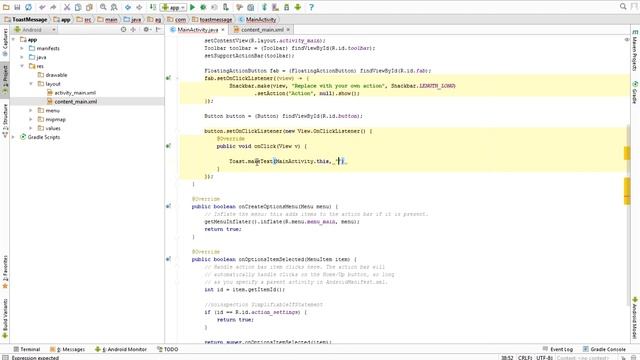Image resolution: width=640 pixels, height=360 pixels.
Task: Open the Project side tool tab
Action: click(5, 80)
